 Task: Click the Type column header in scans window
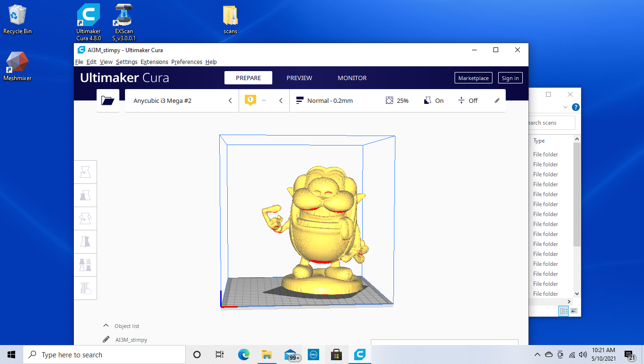539,141
